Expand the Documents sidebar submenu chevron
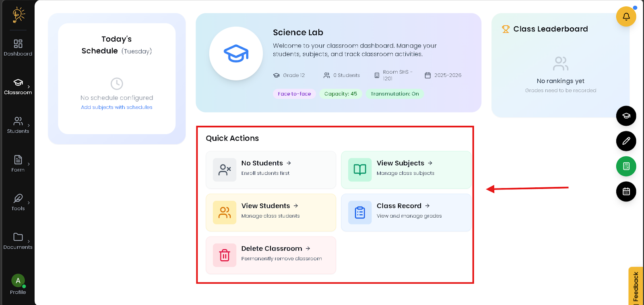 [x=29, y=241]
